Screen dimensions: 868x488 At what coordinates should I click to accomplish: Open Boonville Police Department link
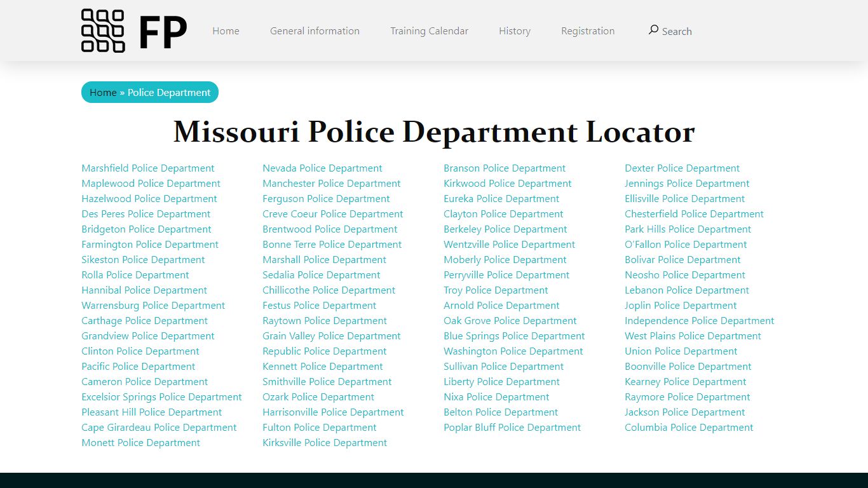(688, 367)
